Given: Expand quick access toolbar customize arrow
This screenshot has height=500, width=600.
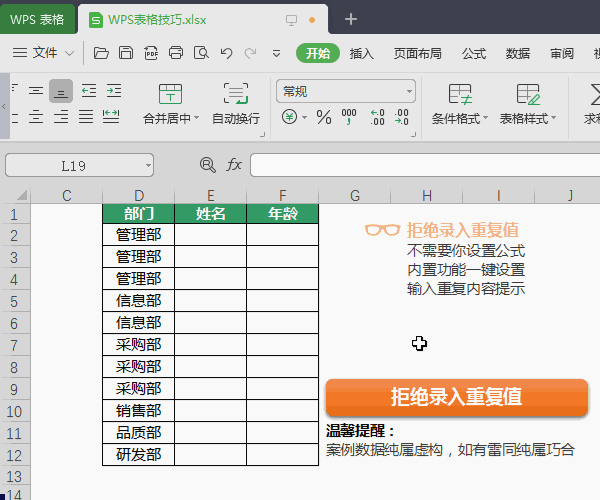Looking at the screenshot, I should (x=276, y=54).
